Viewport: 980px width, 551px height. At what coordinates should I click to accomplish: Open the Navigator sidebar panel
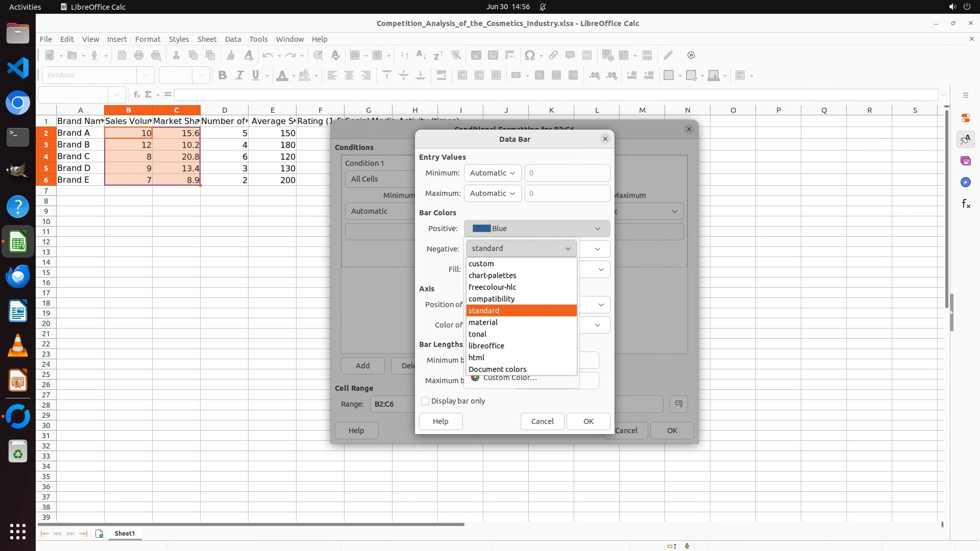coord(966,183)
